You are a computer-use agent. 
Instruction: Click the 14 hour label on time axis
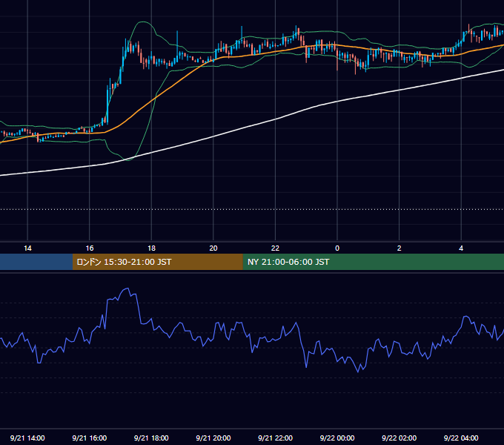point(27,248)
